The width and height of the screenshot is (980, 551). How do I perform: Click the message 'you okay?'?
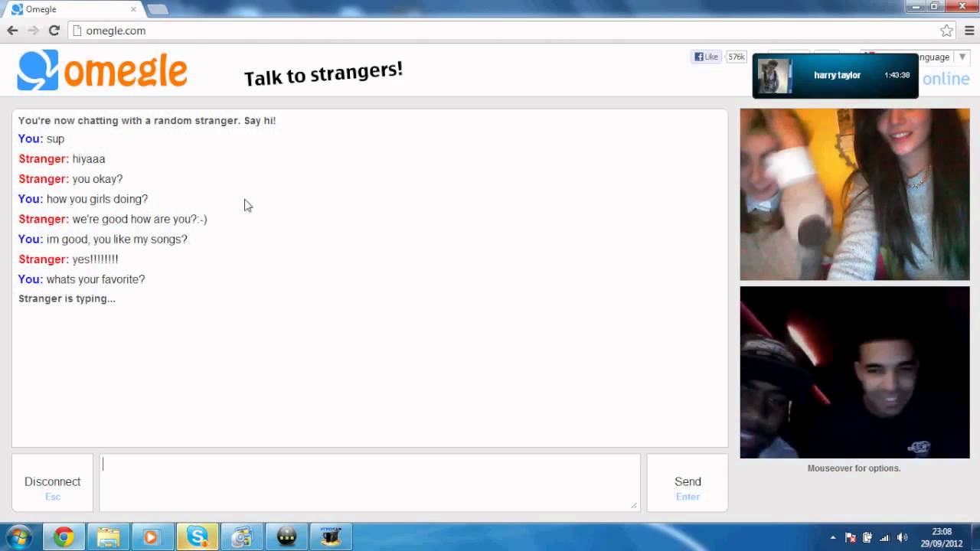[97, 179]
